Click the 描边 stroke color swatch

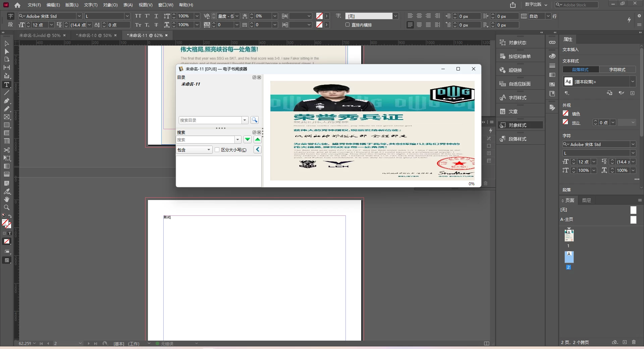566,122
